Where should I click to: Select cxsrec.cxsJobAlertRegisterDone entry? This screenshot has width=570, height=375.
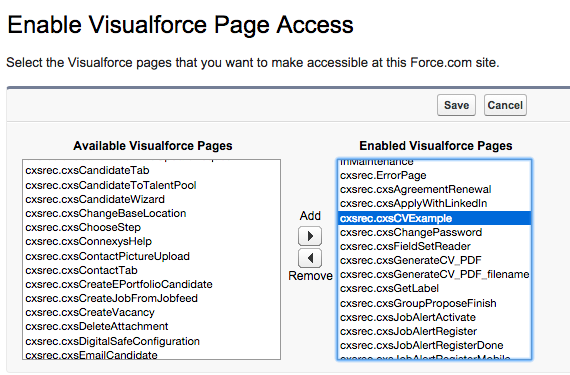coord(434,345)
